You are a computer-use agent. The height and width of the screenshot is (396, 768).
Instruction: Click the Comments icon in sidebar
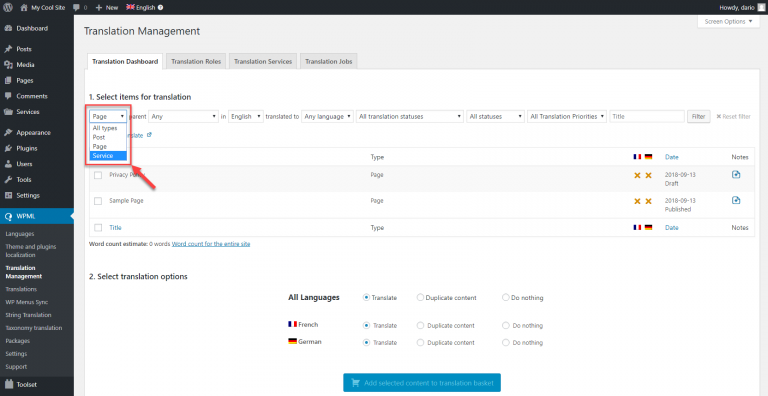click(x=8, y=96)
